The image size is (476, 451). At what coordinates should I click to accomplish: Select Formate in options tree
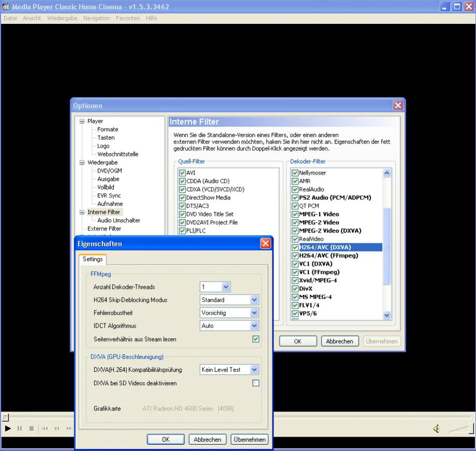click(107, 129)
